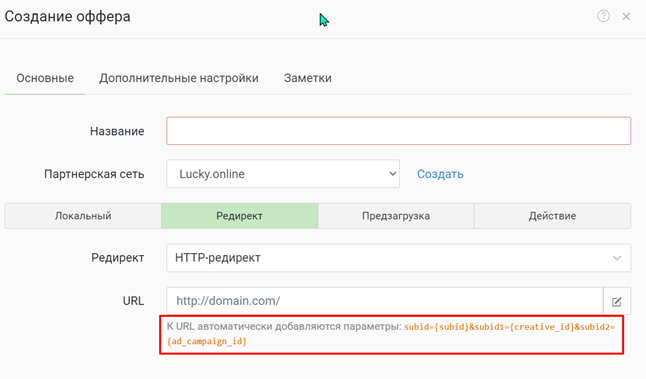Choose the Предзагрузка offer type
Screen dimensions: 646x379
pos(396,216)
